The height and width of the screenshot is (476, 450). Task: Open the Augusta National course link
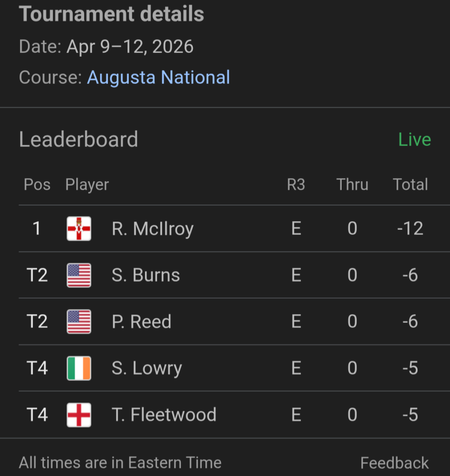point(158,77)
